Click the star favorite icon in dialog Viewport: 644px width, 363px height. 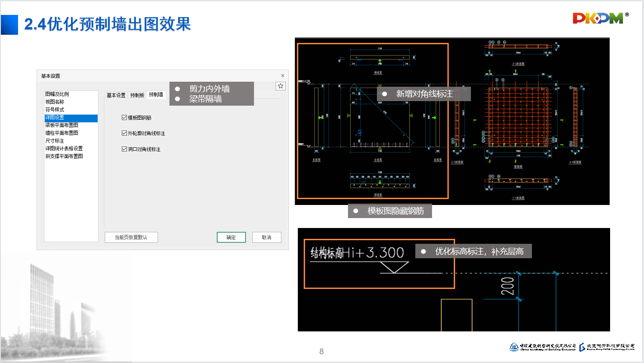281,86
